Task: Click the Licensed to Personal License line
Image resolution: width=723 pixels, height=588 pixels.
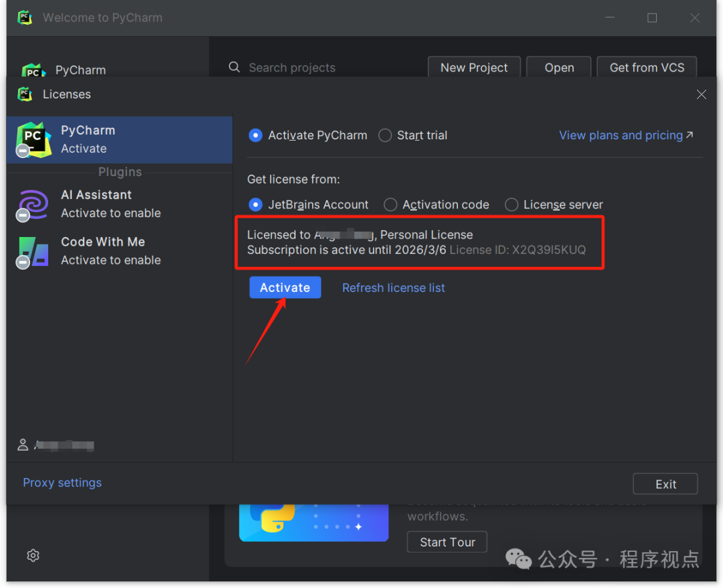Action: (360, 235)
